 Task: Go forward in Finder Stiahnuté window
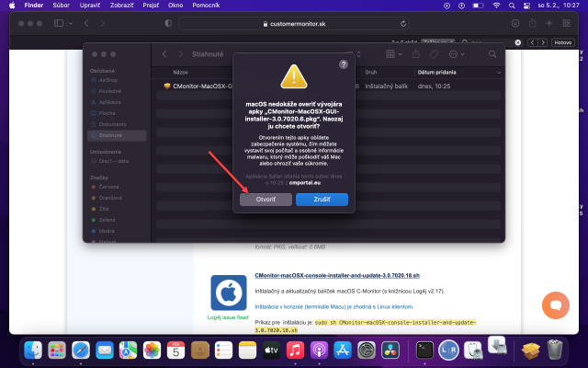tap(181, 54)
